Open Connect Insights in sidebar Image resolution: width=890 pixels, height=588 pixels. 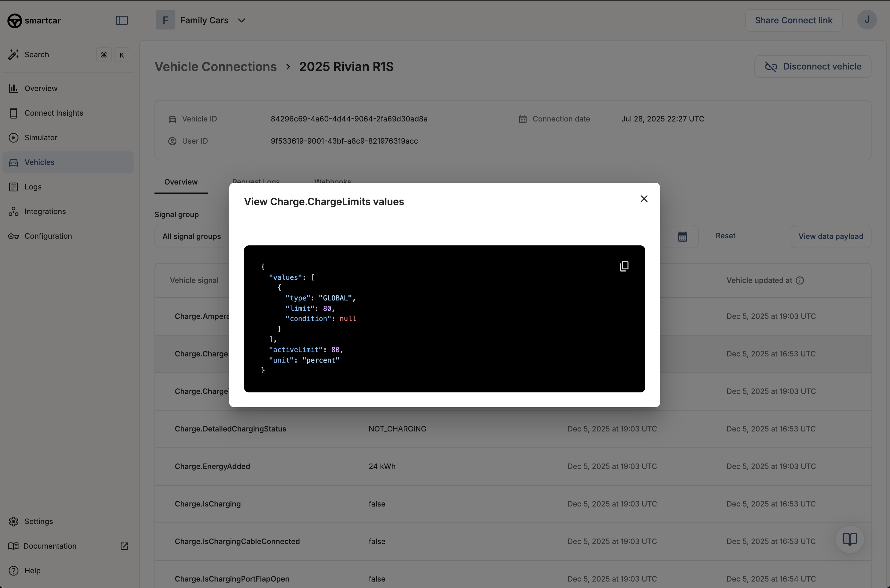pyautogui.click(x=54, y=113)
